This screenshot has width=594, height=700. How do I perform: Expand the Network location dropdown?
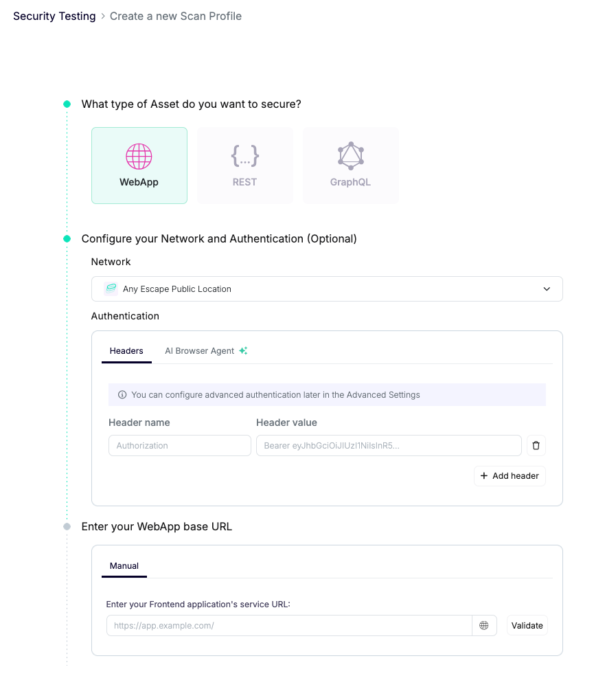coord(327,289)
